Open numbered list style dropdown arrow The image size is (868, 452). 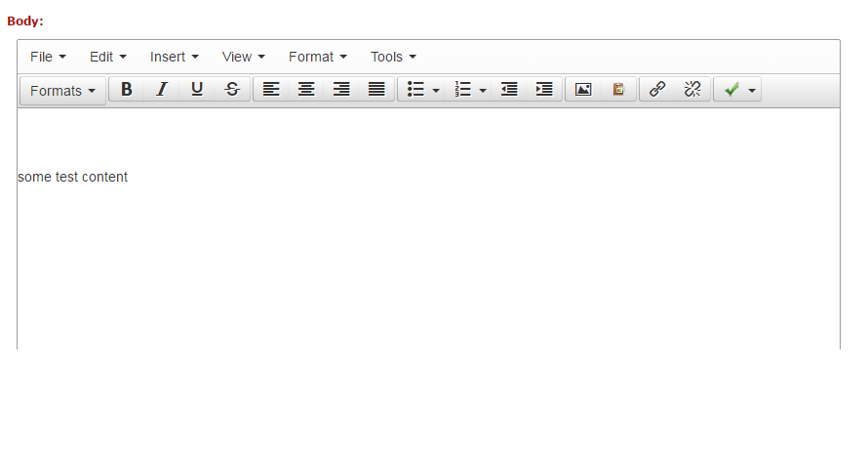[x=483, y=90]
